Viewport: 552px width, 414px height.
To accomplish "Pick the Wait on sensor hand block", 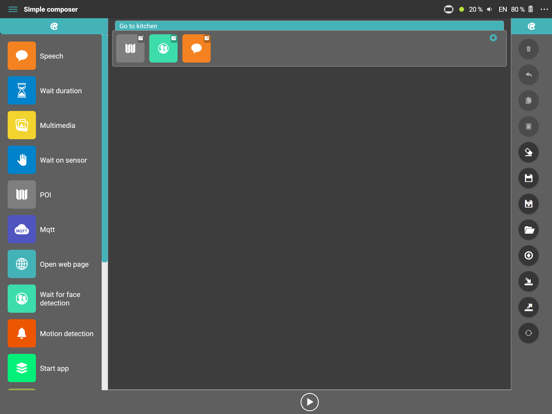I will tap(21, 160).
